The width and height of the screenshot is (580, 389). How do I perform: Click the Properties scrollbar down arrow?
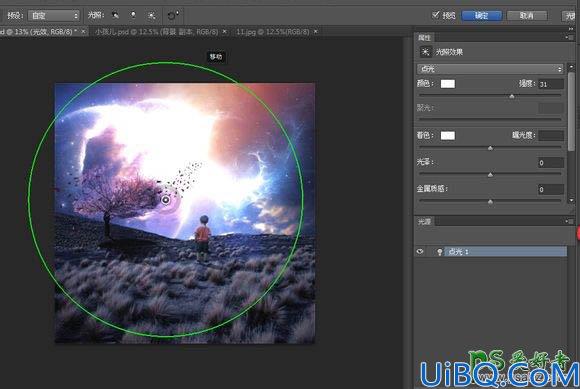point(571,200)
